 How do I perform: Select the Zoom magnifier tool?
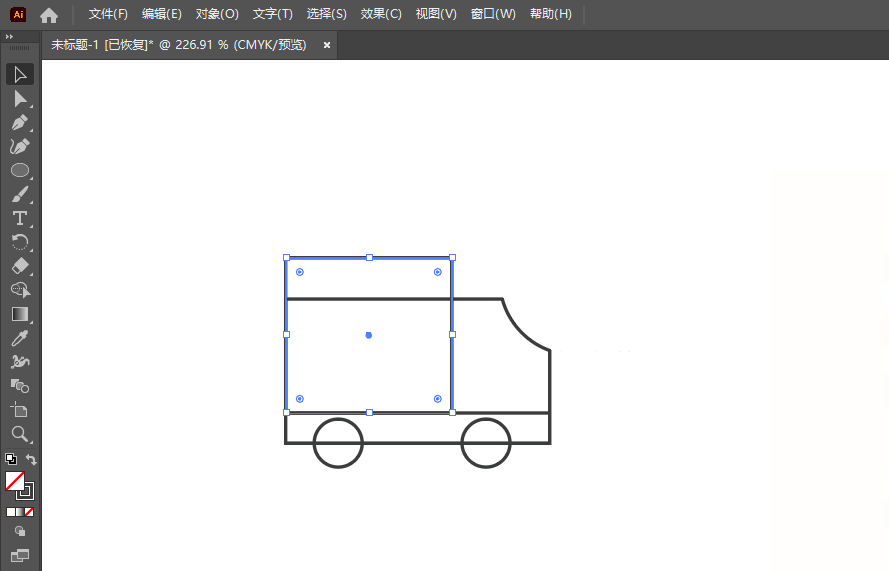pyautogui.click(x=20, y=434)
